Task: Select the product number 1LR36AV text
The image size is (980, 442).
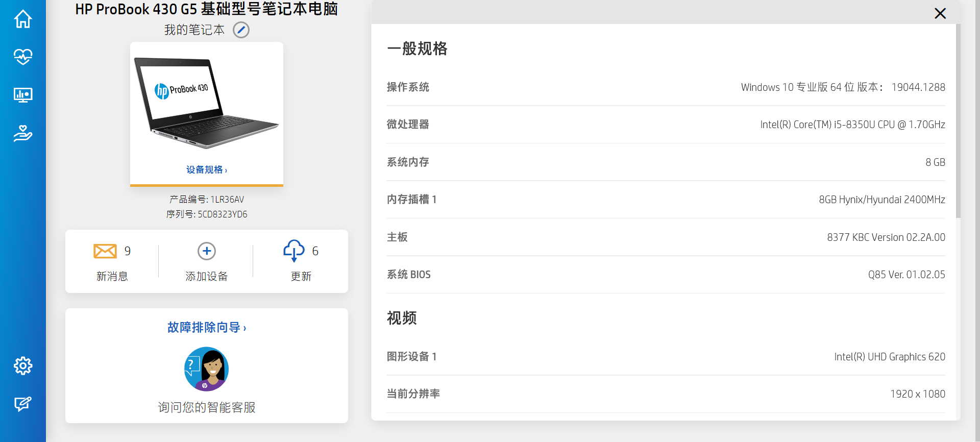Action: (x=227, y=199)
